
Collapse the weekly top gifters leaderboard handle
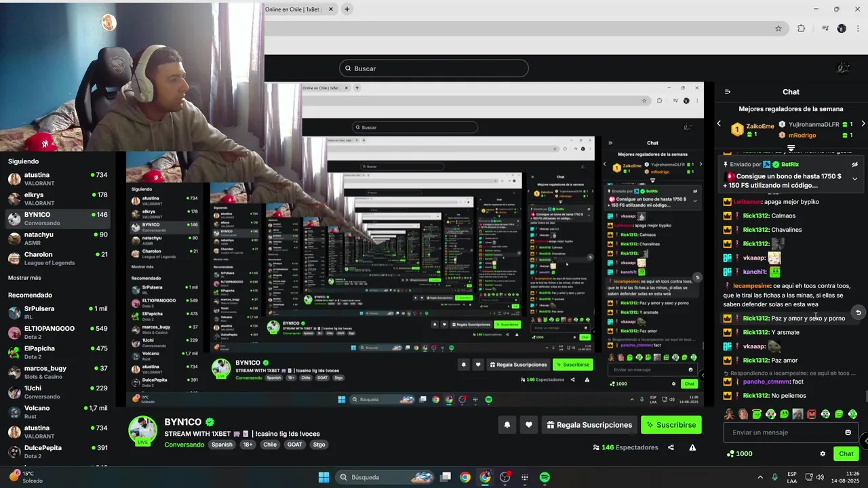pyautogui.click(x=791, y=148)
